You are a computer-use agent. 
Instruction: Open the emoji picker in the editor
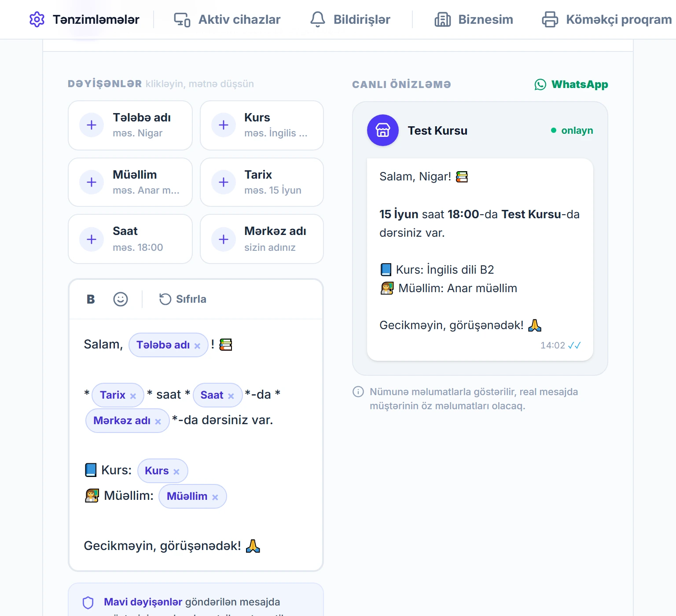[x=121, y=299]
